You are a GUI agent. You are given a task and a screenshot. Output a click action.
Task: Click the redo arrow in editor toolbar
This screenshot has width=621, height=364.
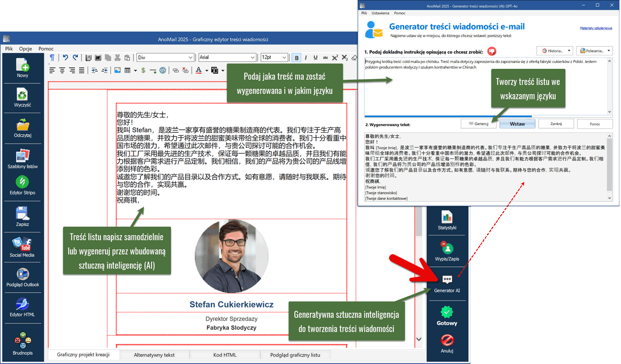click(x=75, y=57)
